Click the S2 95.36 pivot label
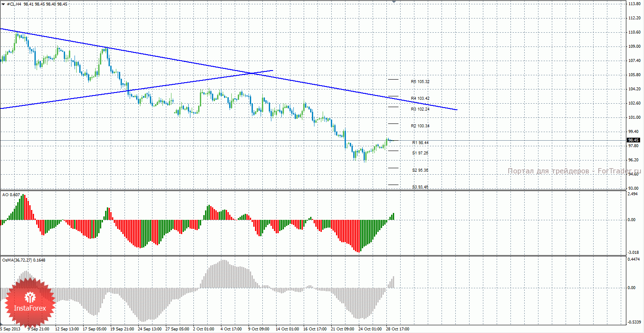Screen dimensions: 644x333 tap(420, 170)
